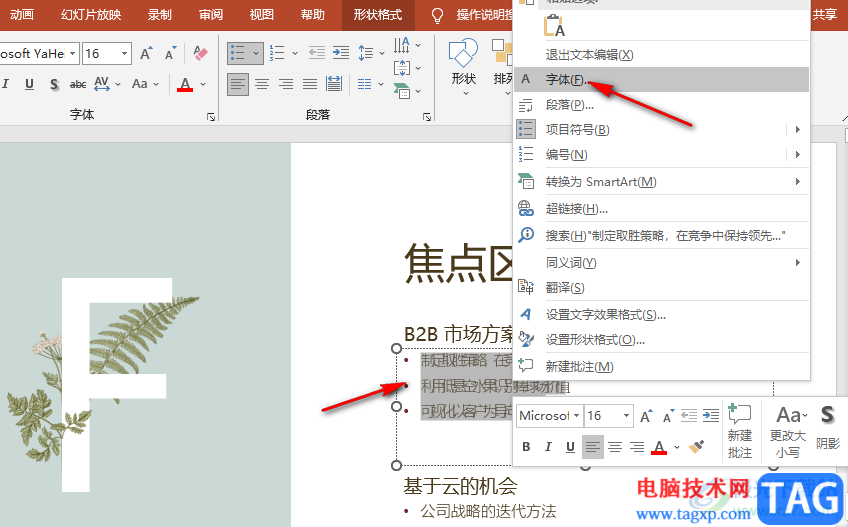Choose 超链接(H)... in context menu

click(661, 209)
